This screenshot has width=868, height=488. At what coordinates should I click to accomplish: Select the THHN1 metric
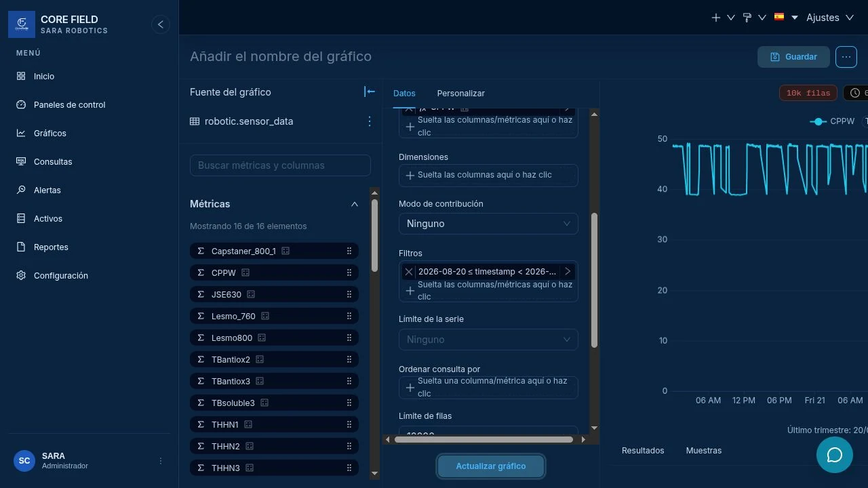point(275,425)
